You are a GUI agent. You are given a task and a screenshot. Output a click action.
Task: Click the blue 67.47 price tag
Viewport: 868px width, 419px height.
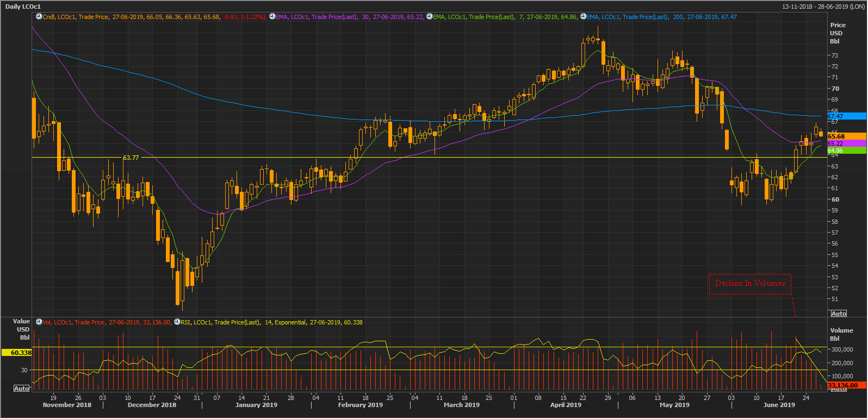pos(847,116)
